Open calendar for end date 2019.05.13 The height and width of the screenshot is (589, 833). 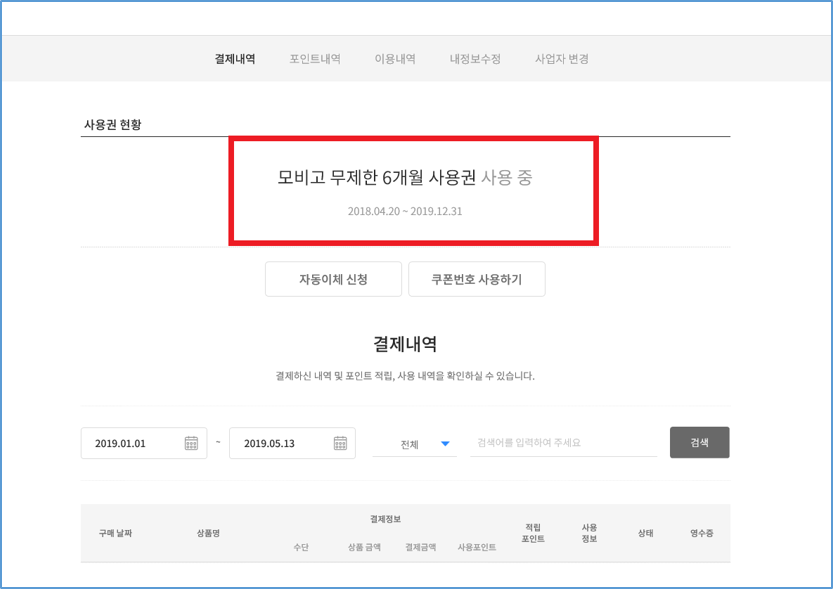[x=341, y=443]
